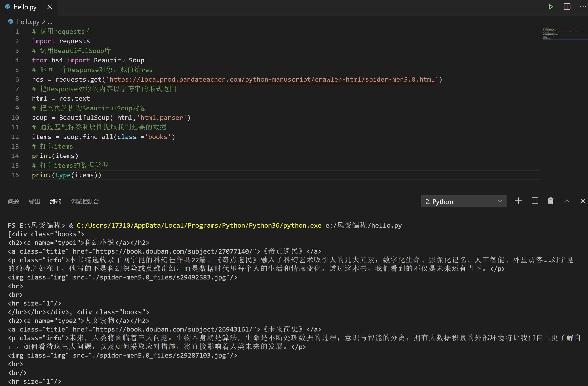Click the terminal line with 科幻小说 heading

[79, 243]
